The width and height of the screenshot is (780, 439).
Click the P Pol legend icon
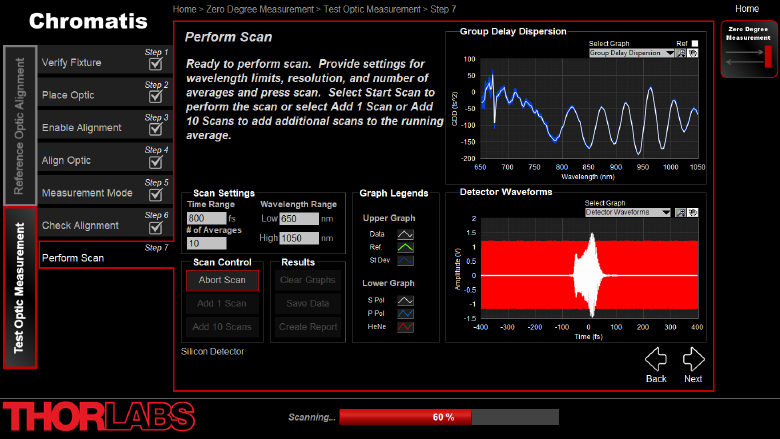pos(406,313)
